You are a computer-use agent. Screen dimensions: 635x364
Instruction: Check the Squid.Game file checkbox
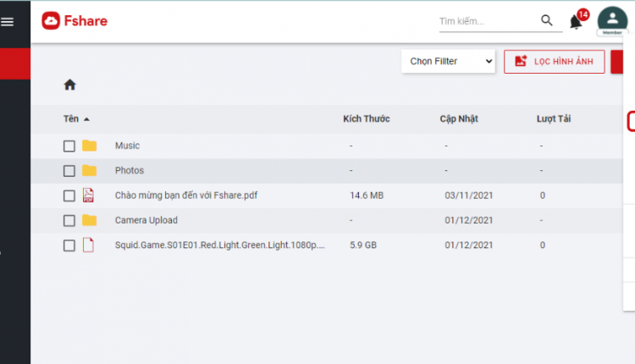click(x=69, y=245)
